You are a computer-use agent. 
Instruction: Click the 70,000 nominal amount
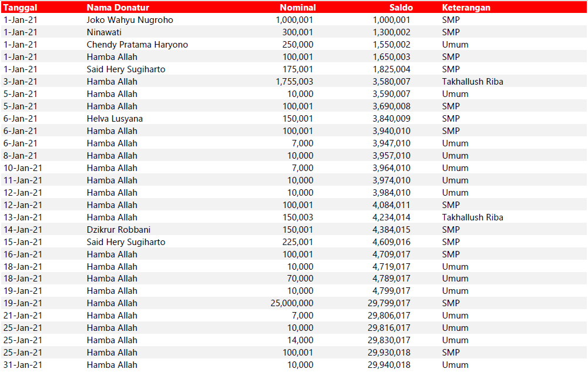[300, 279]
